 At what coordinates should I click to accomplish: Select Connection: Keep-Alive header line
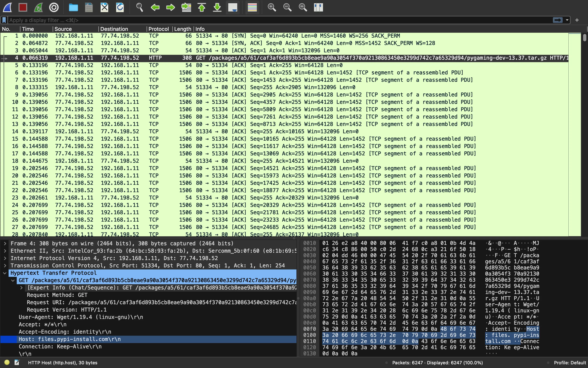click(60, 346)
